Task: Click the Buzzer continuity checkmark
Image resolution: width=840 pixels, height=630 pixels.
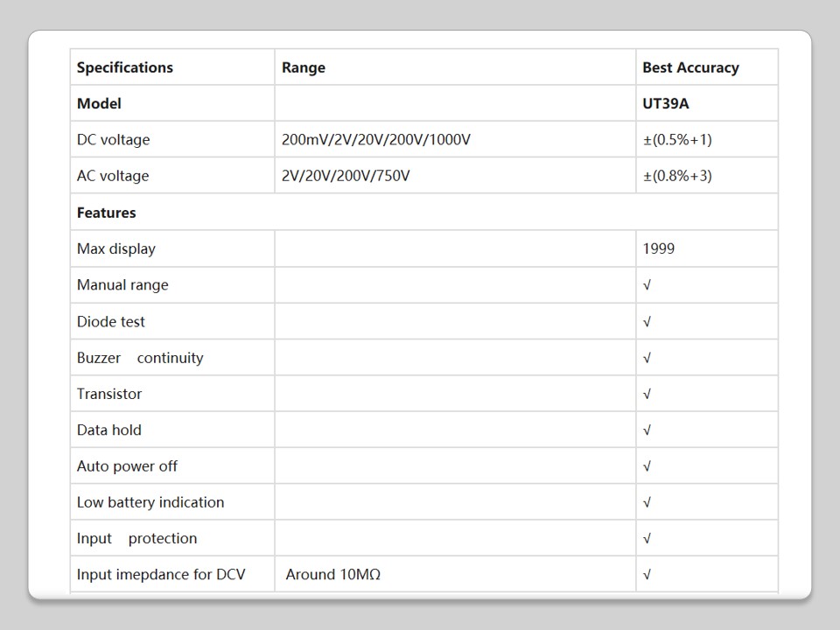Action: 647,358
